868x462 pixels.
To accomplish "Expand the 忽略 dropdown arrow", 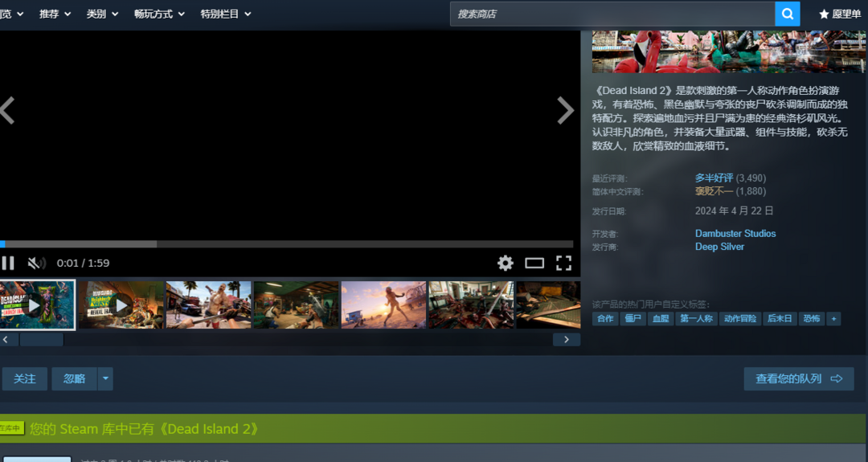I will click(x=105, y=378).
